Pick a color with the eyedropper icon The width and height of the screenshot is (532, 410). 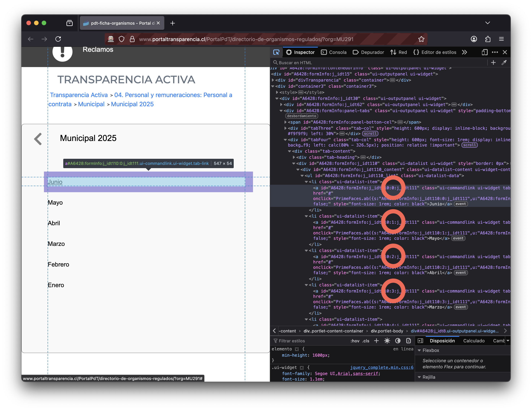click(x=504, y=63)
